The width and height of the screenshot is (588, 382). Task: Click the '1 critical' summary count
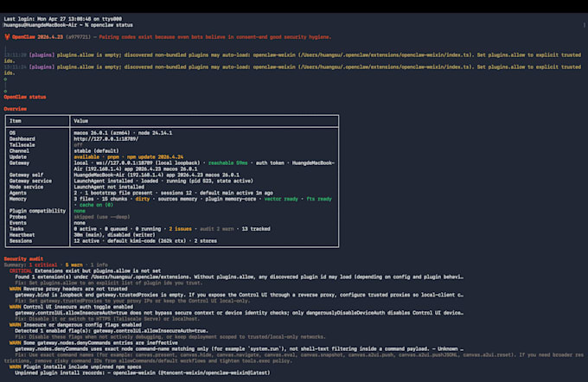pyautogui.click(x=43, y=264)
